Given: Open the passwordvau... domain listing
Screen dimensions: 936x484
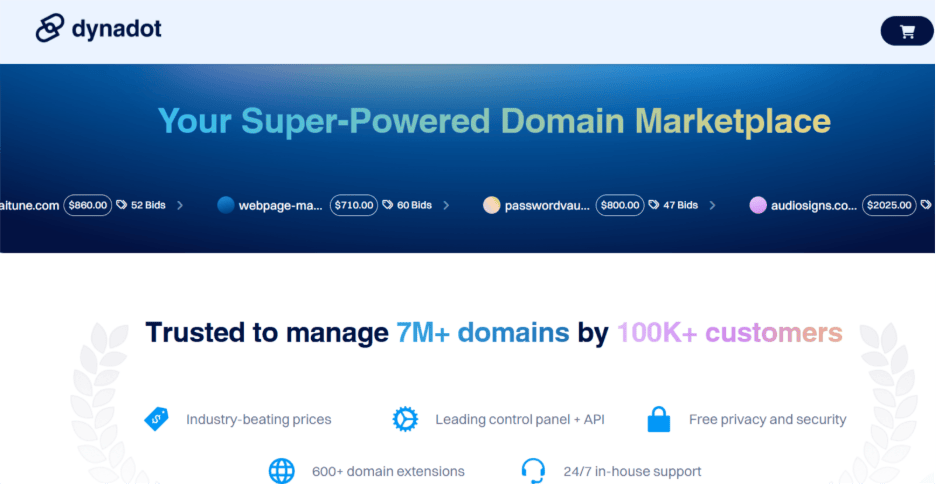Looking at the screenshot, I should point(548,205).
